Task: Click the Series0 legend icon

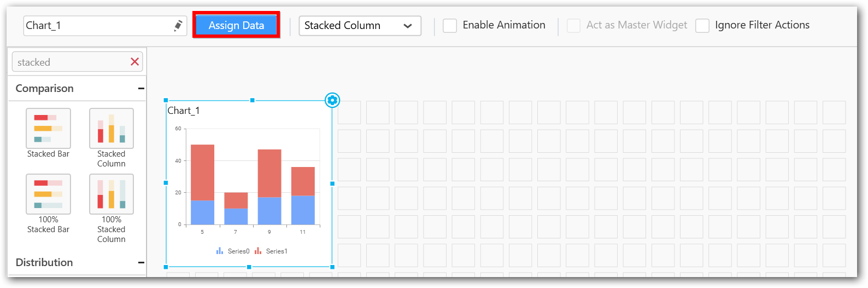Action: [220, 251]
